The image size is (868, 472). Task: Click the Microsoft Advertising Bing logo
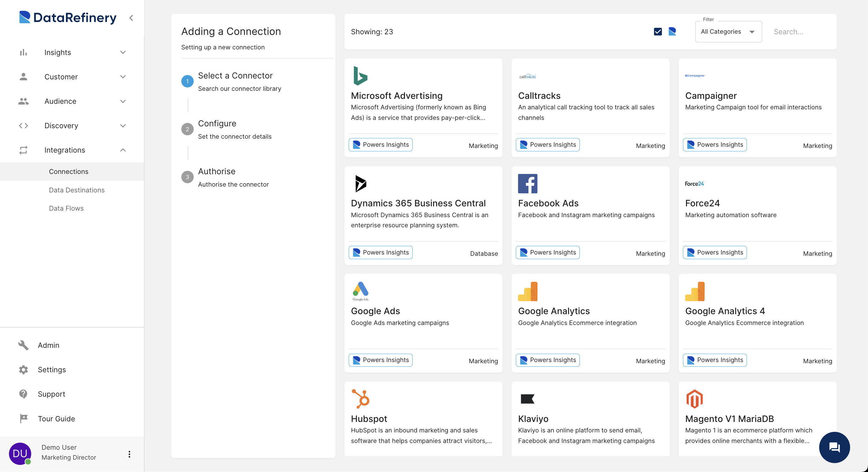[x=360, y=76]
